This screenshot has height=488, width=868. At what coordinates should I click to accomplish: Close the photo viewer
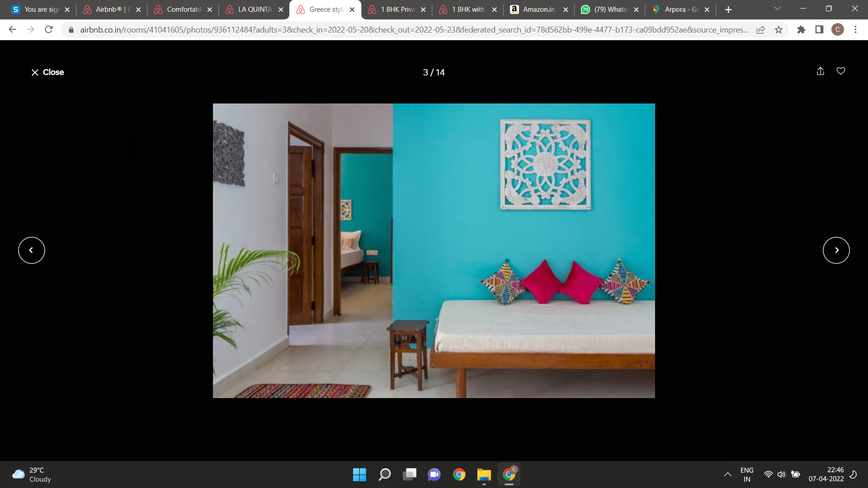click(47, 72)
